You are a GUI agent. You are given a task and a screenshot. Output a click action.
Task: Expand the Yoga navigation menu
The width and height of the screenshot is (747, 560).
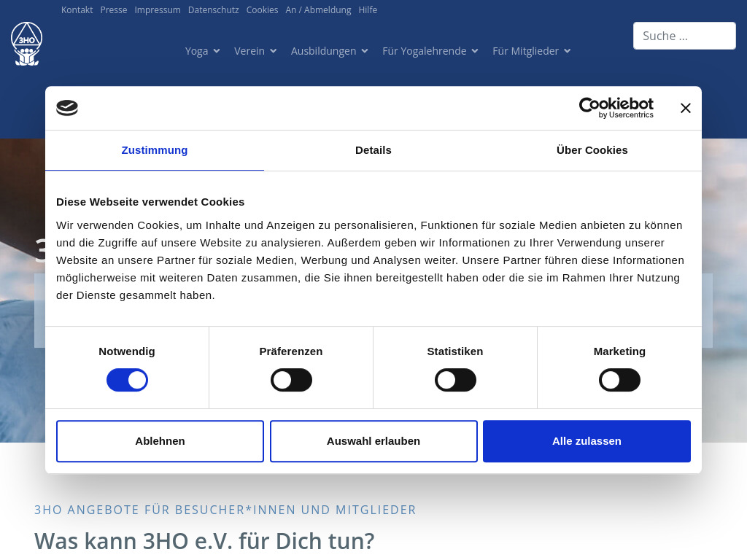click(x=202, y=51)
